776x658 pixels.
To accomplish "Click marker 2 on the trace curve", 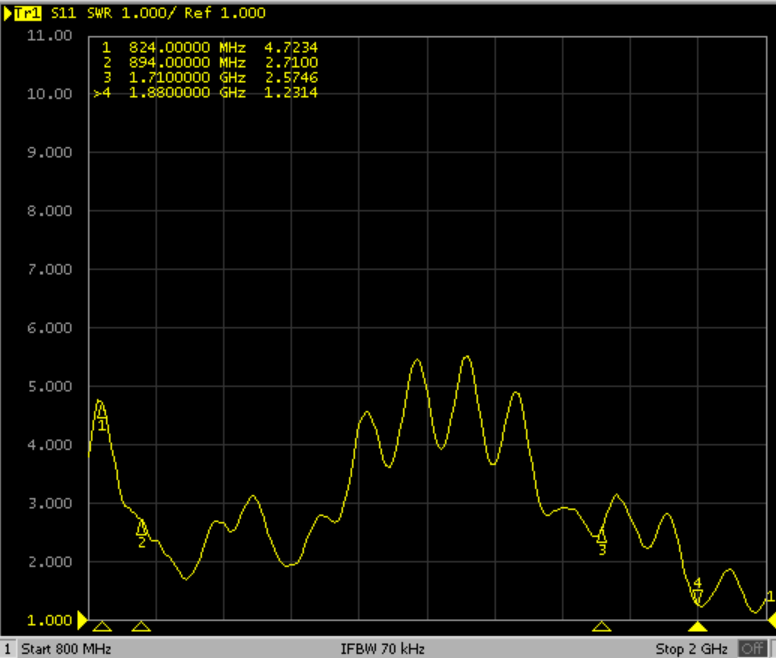I will (142, 529).
